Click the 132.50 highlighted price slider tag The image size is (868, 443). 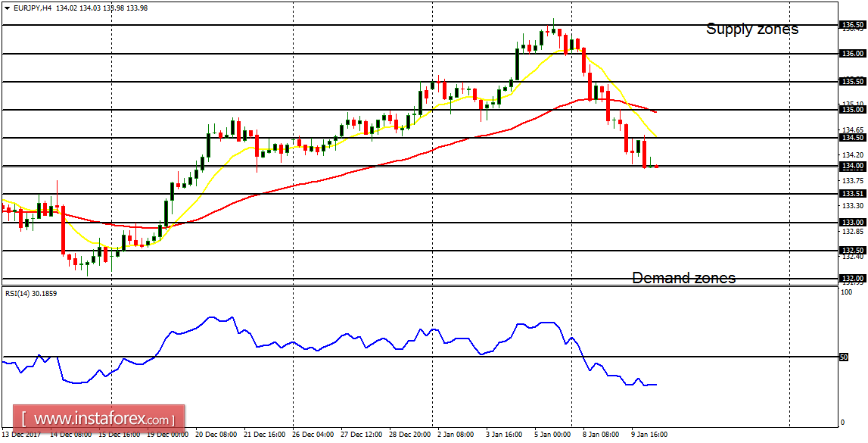(x=854, y=249)
